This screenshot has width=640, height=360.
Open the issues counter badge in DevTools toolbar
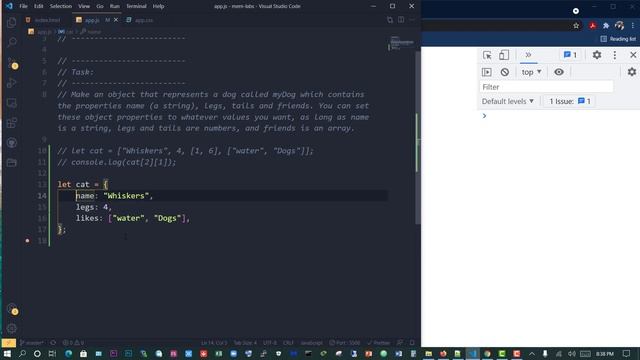click(570, 55)
